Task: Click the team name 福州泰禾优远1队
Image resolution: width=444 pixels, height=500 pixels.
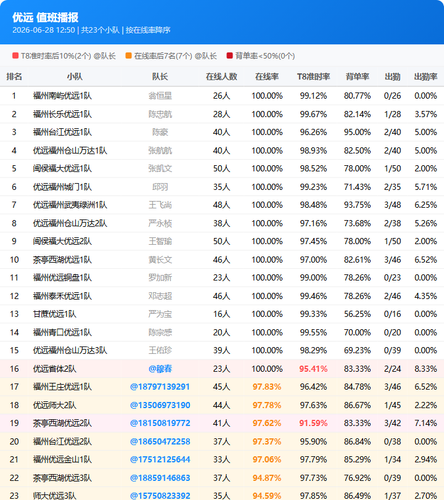Action: click(x=62, y=296)
